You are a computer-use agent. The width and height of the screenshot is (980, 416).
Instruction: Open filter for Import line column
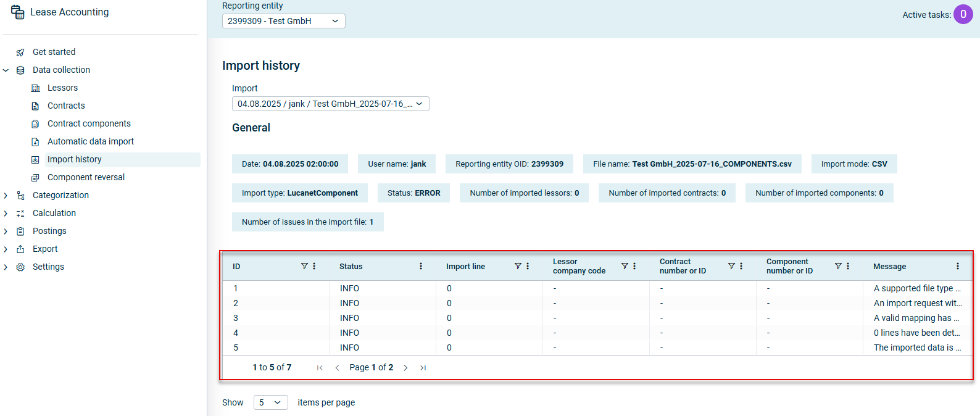(x=518, y=266)
